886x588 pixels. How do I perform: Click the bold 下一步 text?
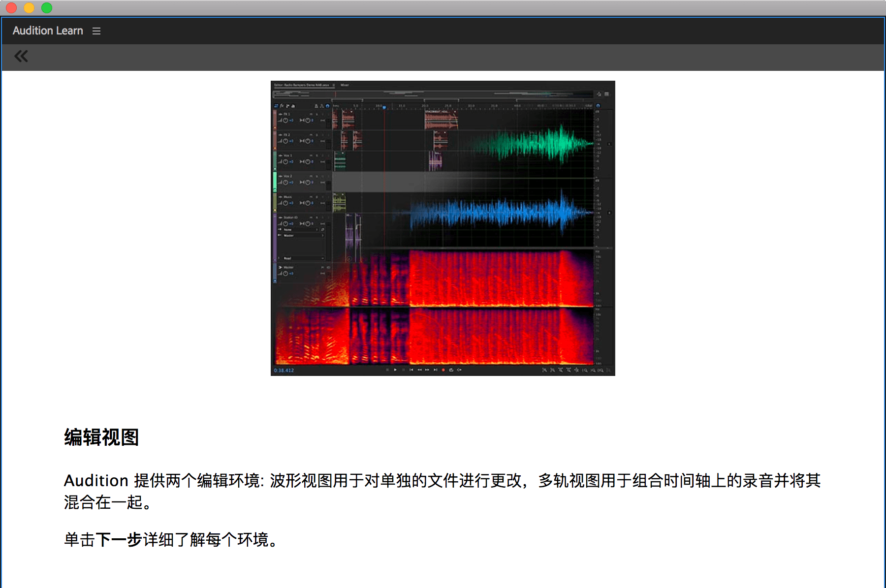(119, 540)
